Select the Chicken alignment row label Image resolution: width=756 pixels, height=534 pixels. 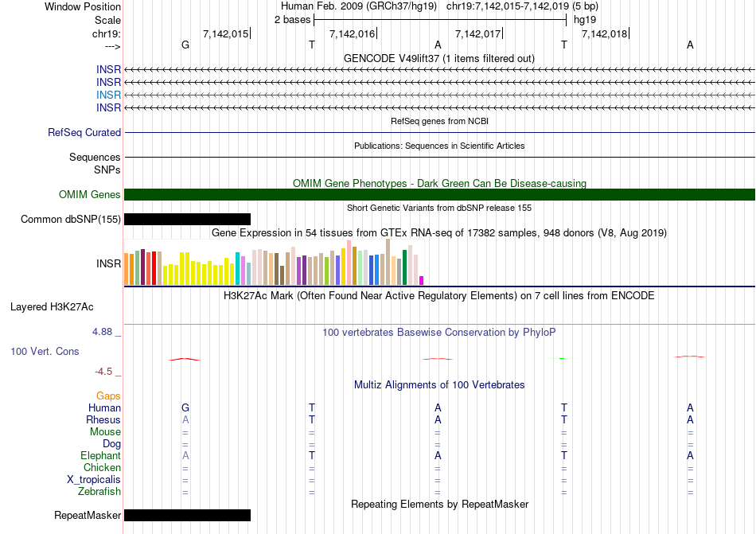coord(102,467)
